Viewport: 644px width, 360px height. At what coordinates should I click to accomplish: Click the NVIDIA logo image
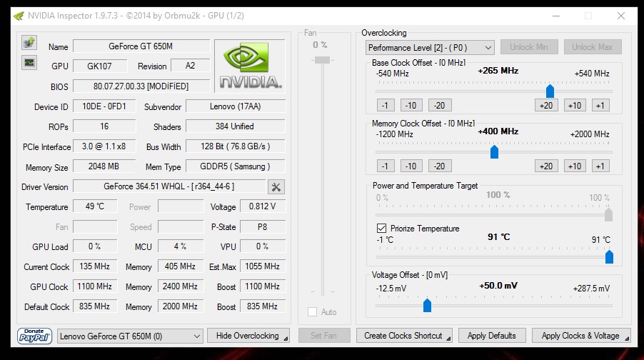(x=250, y=66)
